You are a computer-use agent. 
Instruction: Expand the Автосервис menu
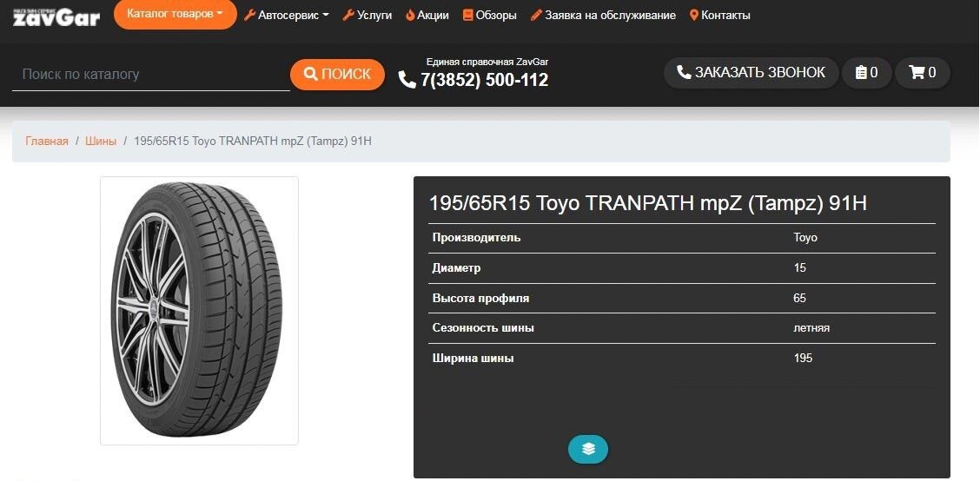click(x=286, y=15)
